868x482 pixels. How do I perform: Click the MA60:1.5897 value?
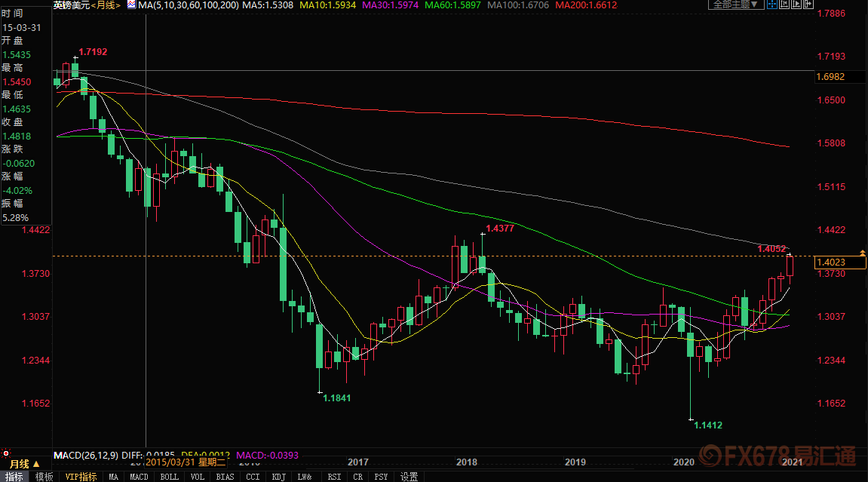point(452,5)
